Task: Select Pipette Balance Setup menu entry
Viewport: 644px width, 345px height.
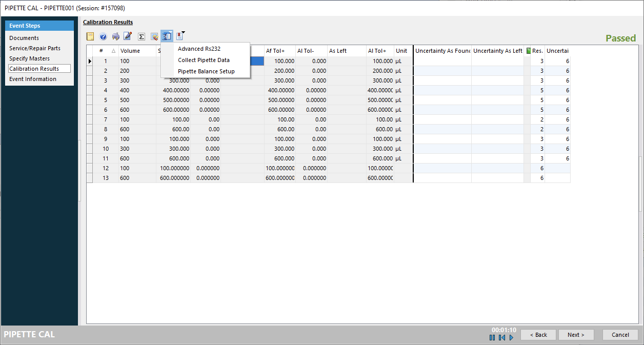Action: click(206, 71)
